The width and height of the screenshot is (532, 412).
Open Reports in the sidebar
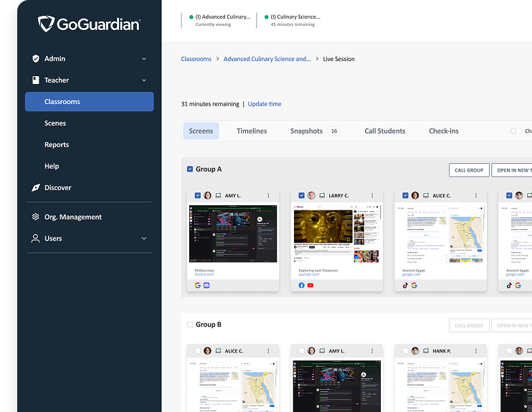click(57, 145)
